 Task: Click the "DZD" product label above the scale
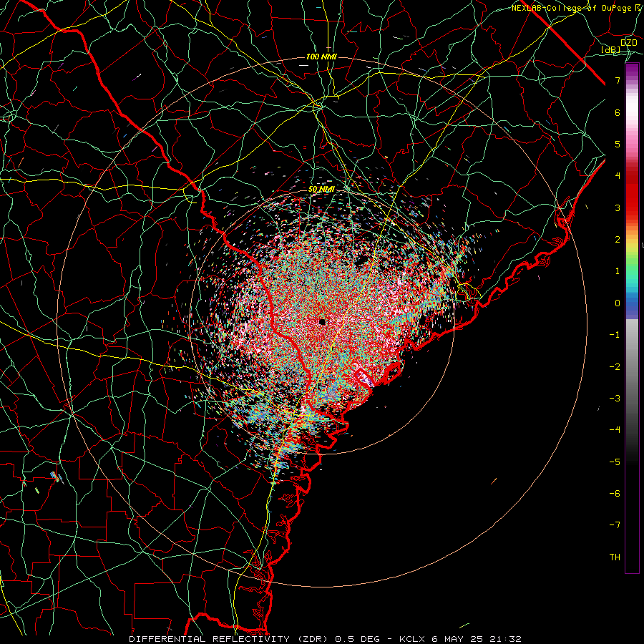(x=629, y=43)
